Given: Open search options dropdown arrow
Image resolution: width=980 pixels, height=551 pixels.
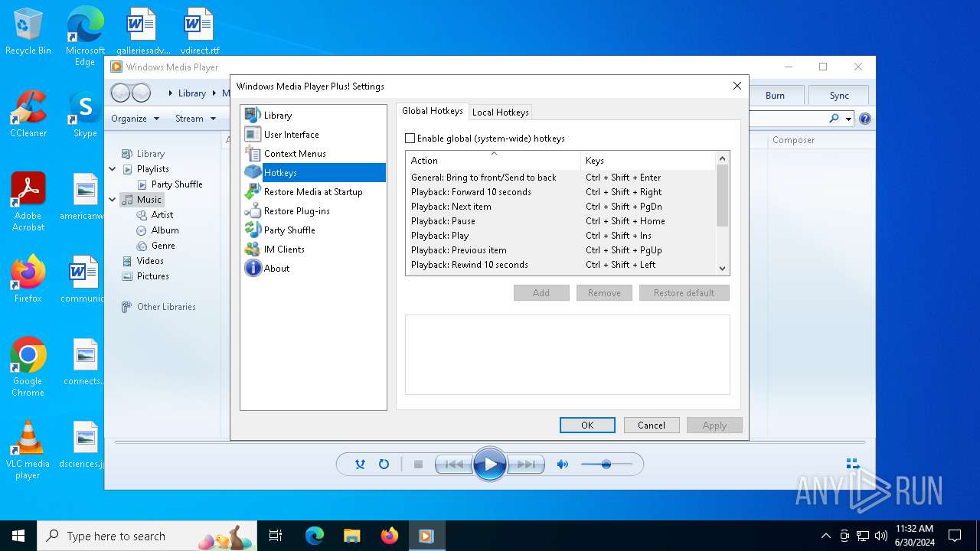Looking at the screenshot, I should point(848,119).
